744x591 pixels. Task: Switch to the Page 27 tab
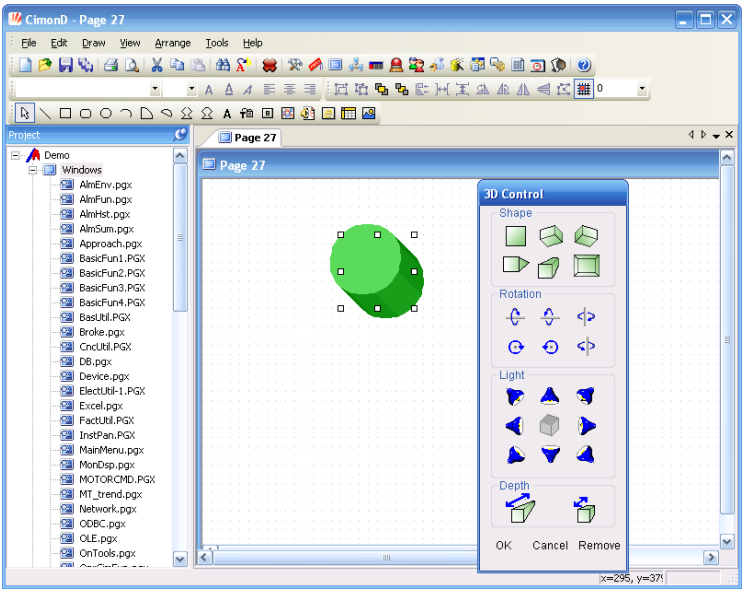point(248,137)
